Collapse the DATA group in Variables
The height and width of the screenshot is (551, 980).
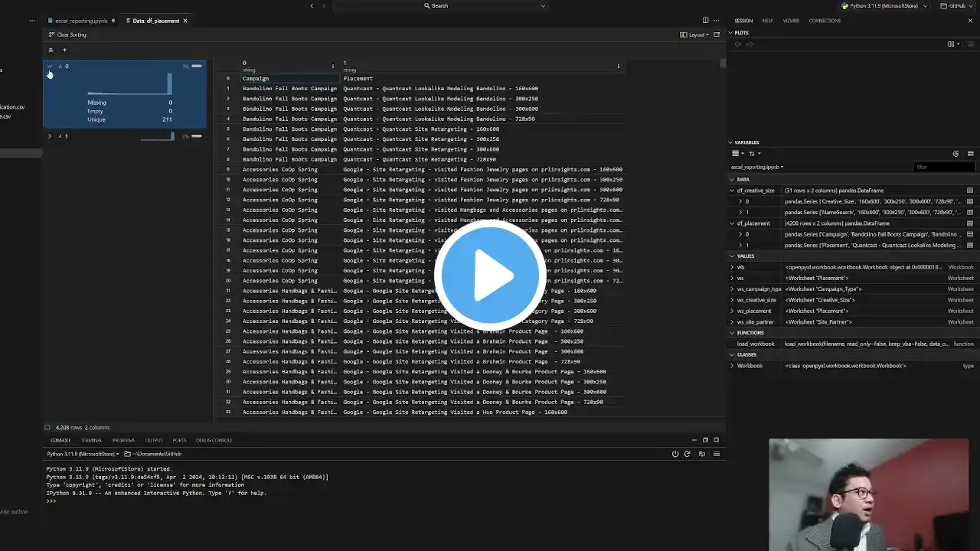[732, 180]
